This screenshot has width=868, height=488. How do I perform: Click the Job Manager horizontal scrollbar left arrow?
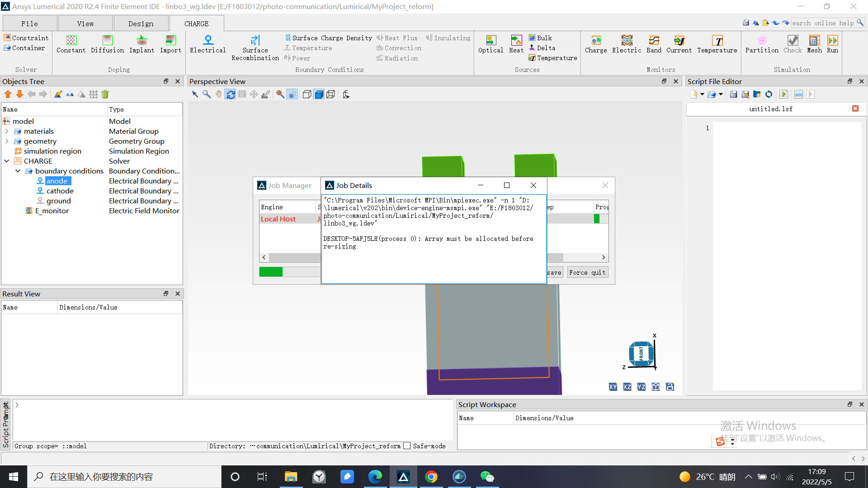tap(264, 257)
